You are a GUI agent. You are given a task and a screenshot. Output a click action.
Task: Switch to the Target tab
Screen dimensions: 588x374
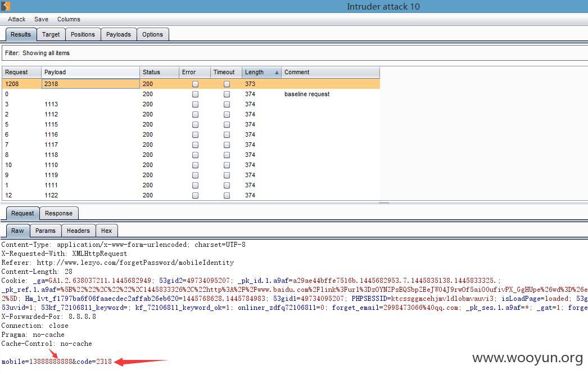[x=51, y=34]
